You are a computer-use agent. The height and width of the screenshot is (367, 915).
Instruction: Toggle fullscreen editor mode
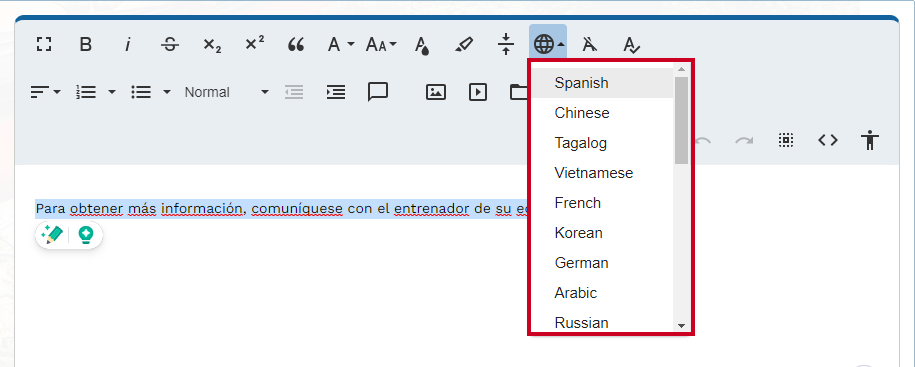44,44
